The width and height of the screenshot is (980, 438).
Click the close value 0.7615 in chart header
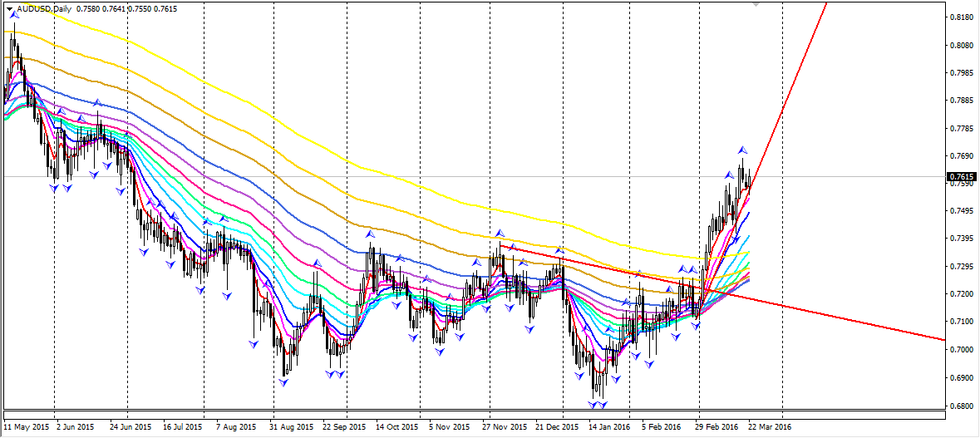[166, 9]
